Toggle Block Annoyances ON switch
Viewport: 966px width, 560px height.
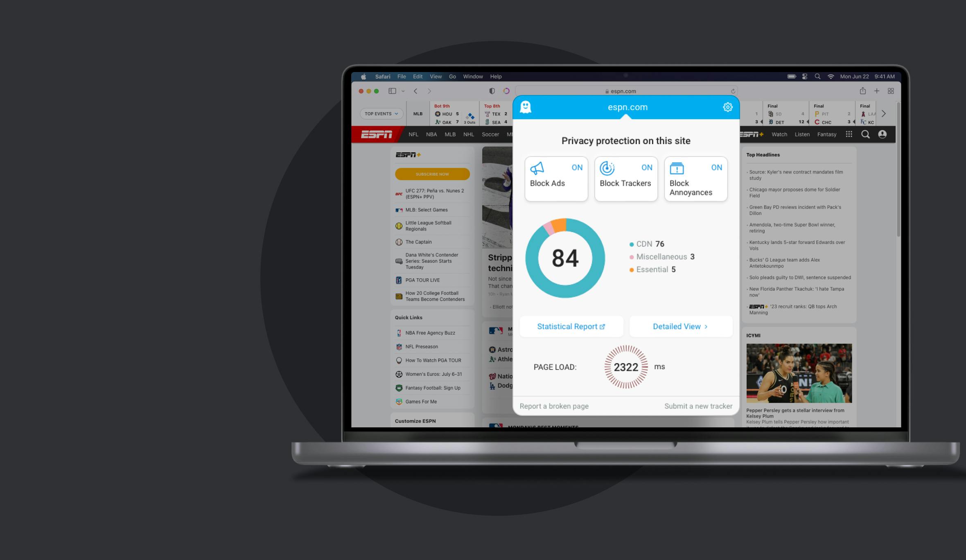point(717,167)
